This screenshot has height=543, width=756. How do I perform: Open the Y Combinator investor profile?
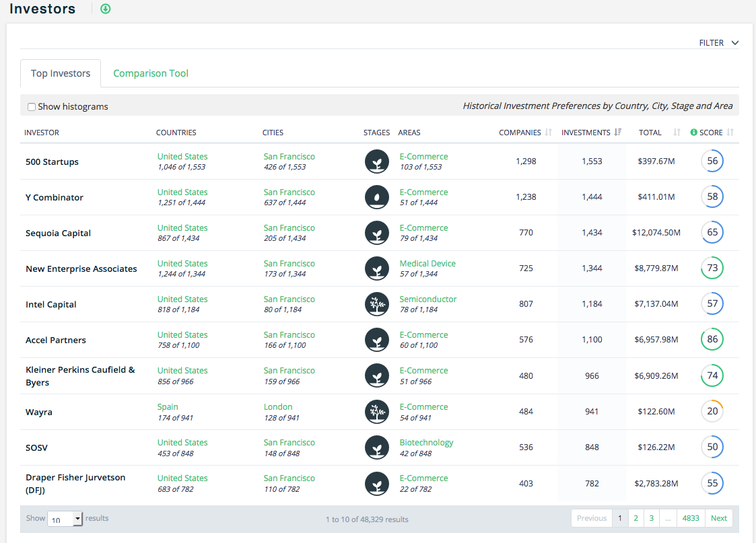point(55,198)
